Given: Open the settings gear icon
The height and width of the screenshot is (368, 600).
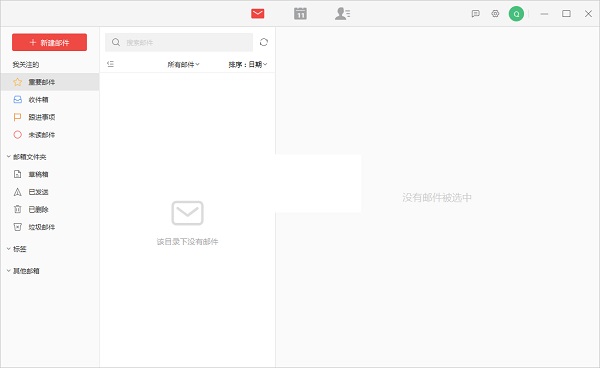Looking at the screenshot, I should tap(495, 14).
